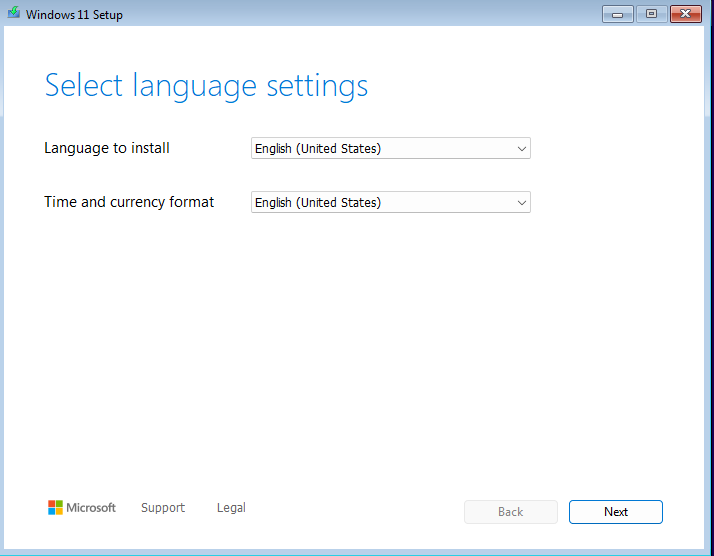Click the "Language to install" label
714x556 pixels.
[107, 148]
